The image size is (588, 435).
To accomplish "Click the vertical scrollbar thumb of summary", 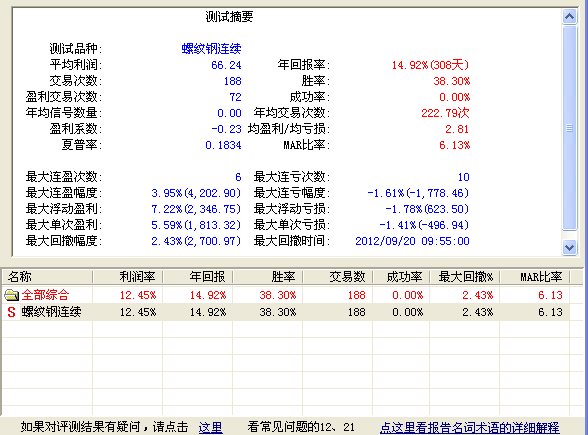I will (x=569, y=128).
